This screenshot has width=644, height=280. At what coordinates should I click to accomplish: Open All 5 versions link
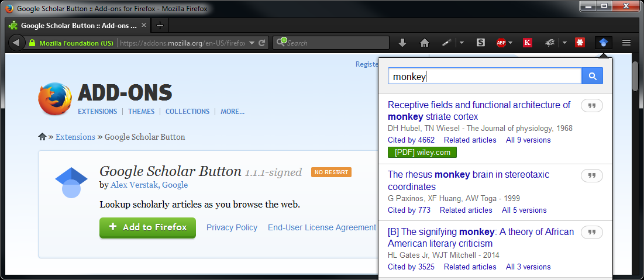click(x=524, y=210)
